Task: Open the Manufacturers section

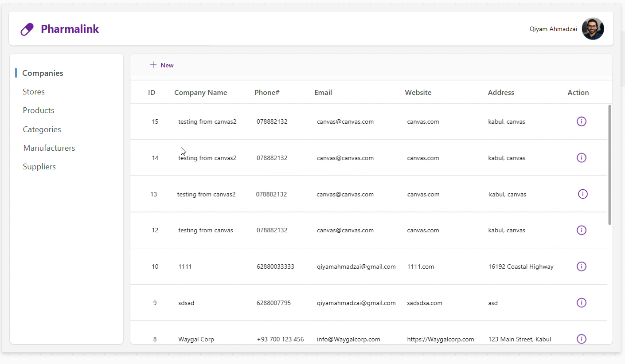Action: 49,148
